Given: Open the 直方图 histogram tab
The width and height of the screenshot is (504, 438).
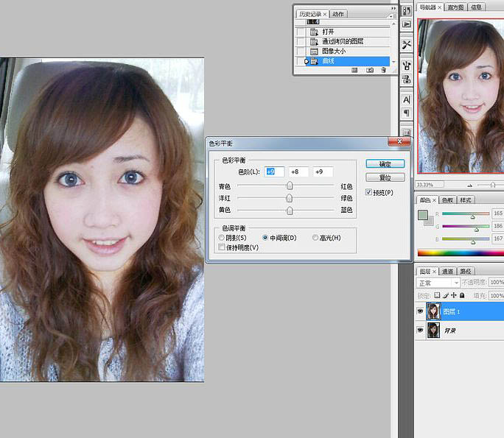Looking at the screenshot, I should click(455, 7).
